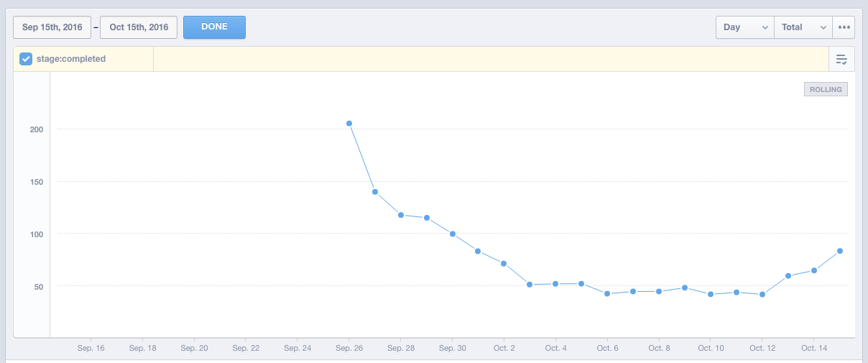Click the Oct. 4 data point

tap(555, 284)
